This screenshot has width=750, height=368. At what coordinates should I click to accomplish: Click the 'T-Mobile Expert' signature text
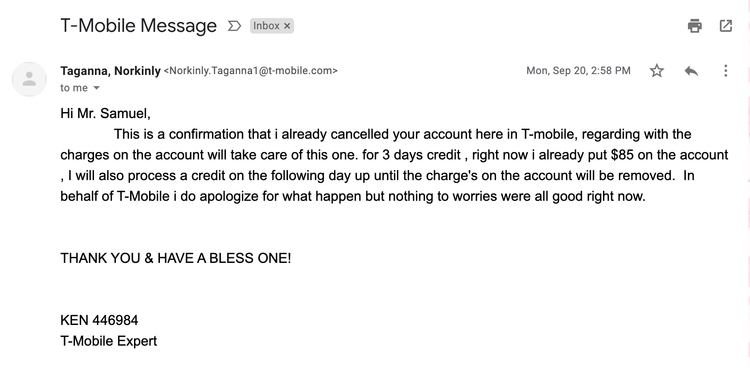[109, 341]
